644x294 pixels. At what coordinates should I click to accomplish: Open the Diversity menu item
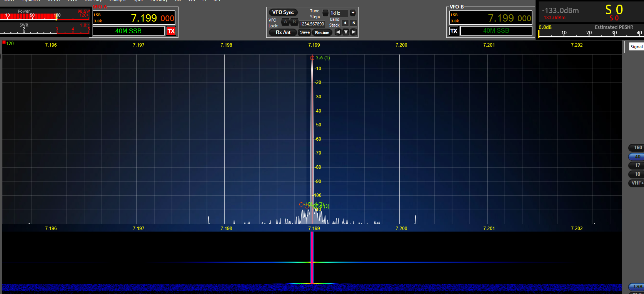tap(93, 1)
